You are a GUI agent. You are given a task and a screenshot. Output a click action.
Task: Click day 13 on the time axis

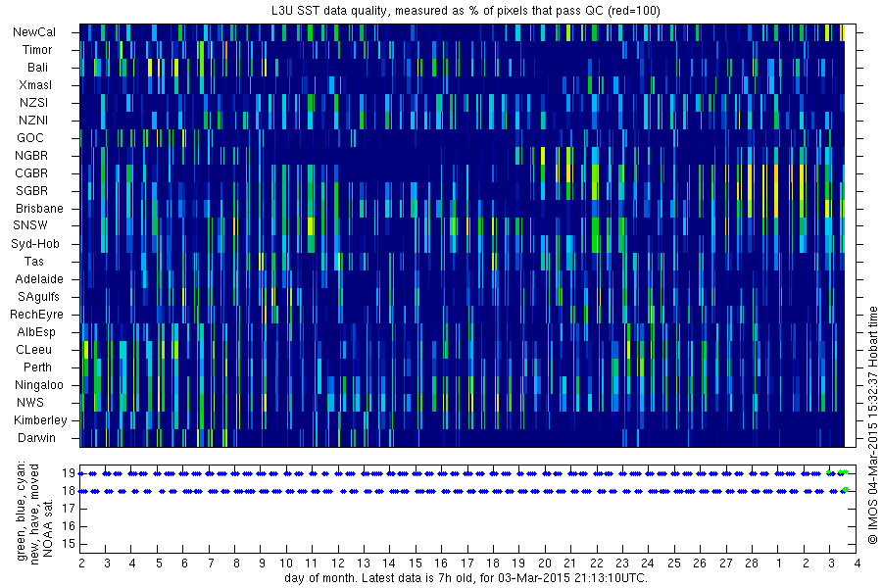coord(364,563)
